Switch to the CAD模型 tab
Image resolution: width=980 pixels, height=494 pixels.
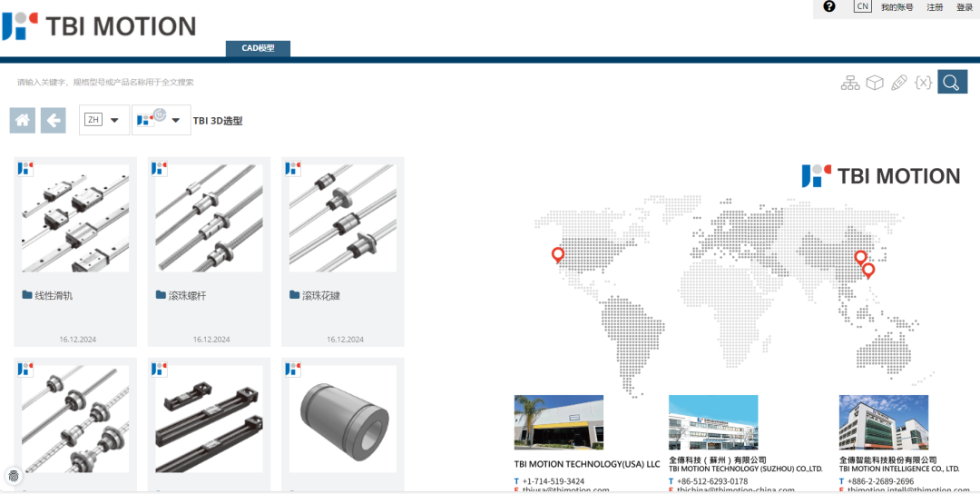click(x=258, y=48)
